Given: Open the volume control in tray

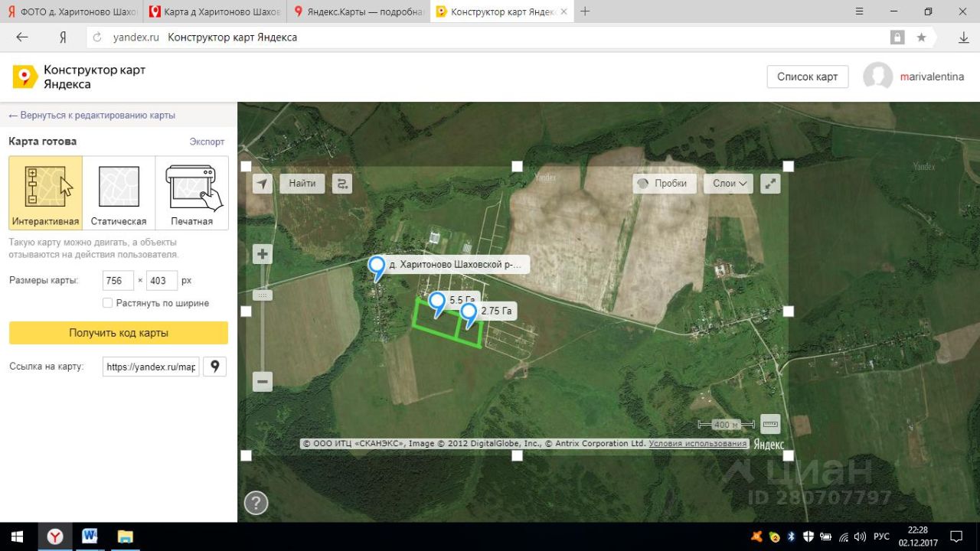Looking at the screenshot, I should coord(860,536).
